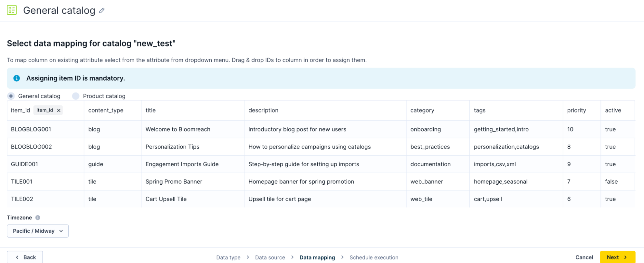The width and height of the screenshot is (644, 263).
Task: Click 'How to personalize campaigns using catalogs'
Action: coord(310,147)
